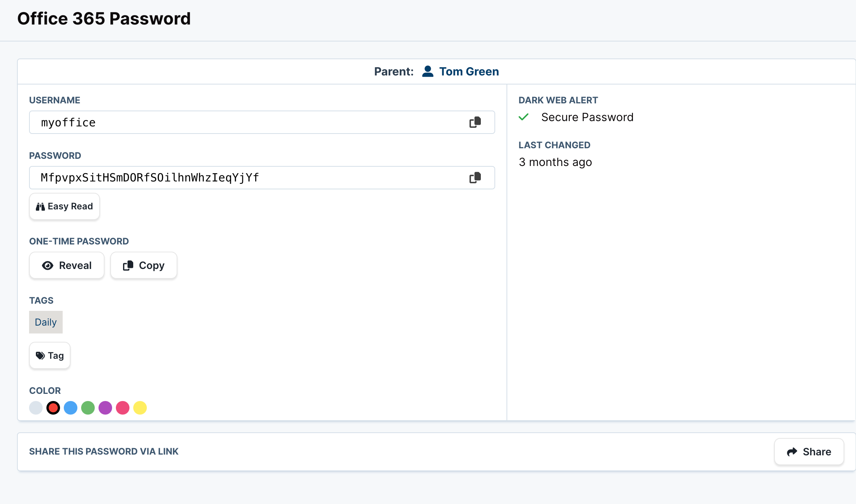Click the COLOR heading
Screen dimensions: 856x504
(45, 391)
